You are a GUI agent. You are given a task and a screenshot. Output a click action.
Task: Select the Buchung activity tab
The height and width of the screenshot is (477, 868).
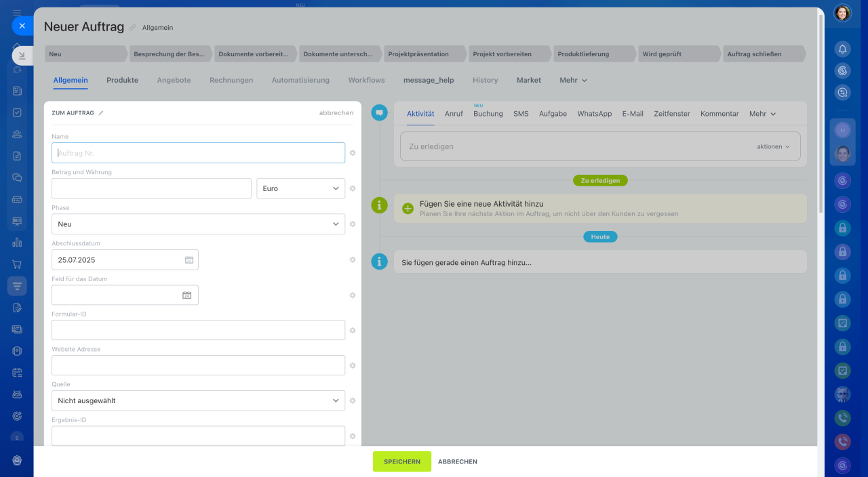(x=488, y=114)
